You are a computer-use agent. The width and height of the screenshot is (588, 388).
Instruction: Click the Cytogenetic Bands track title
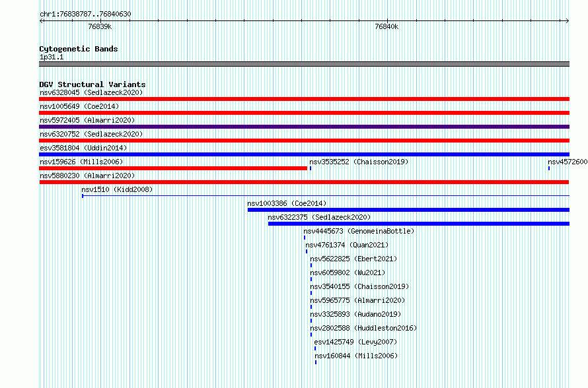pos(79,49)
